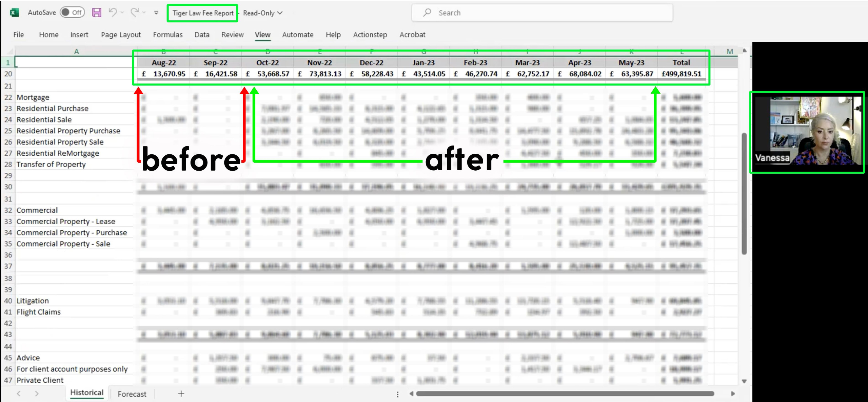This screenshot has width=868, height=402.
Task: Click the Save disk icon
Action: point(97,13)
